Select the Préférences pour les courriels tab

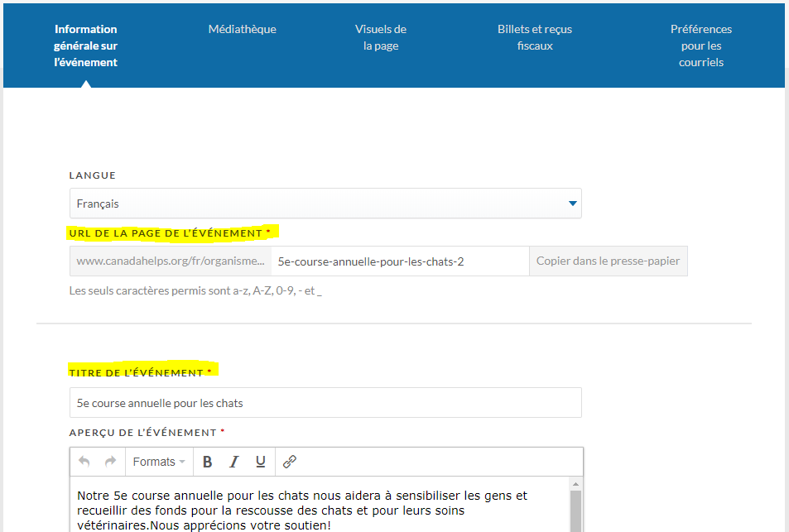(701, 46)
